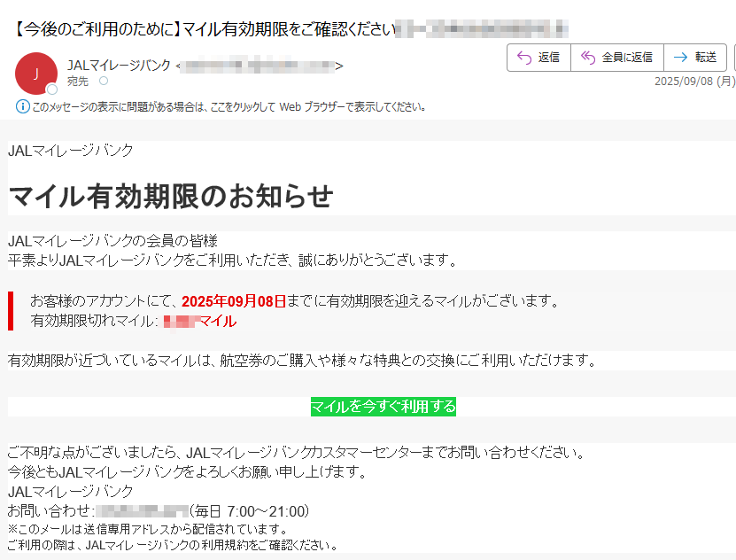Click the カスタマーセンターまでお問い合わせください line
736x560 pixels.
click(x=296, y=453)
